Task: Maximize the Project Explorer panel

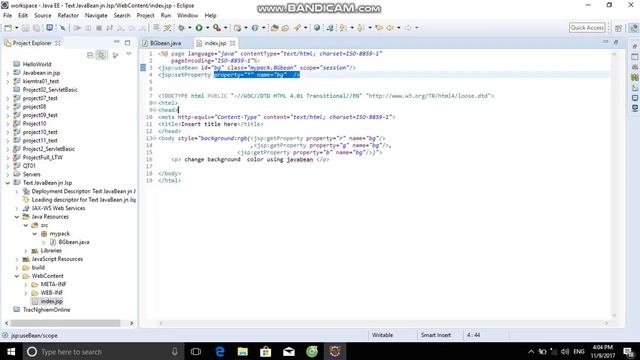Action: pos(127,42)
